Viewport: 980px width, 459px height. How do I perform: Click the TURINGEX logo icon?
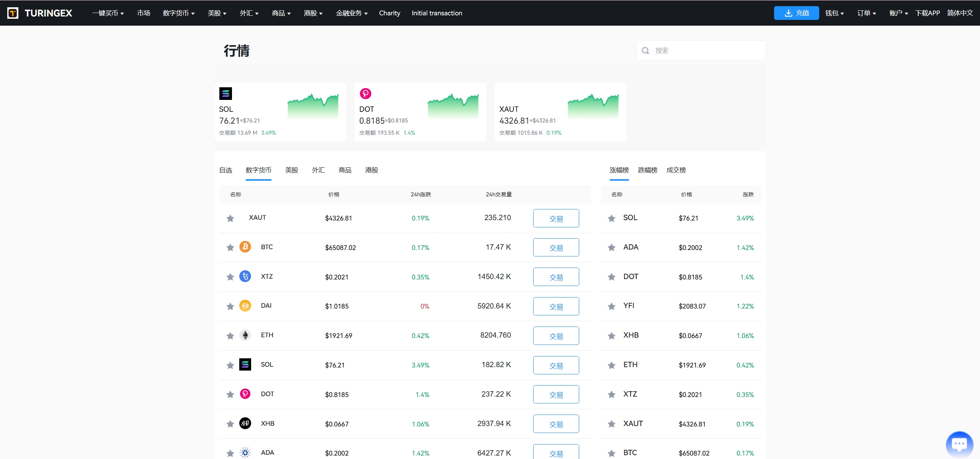click(x=13, y=13)
